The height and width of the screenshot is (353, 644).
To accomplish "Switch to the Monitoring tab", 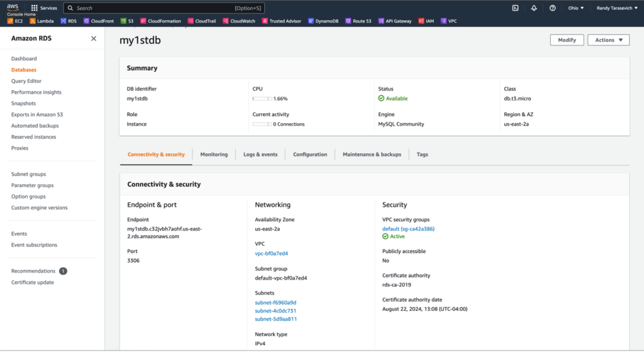I will [x=214, y=155].
